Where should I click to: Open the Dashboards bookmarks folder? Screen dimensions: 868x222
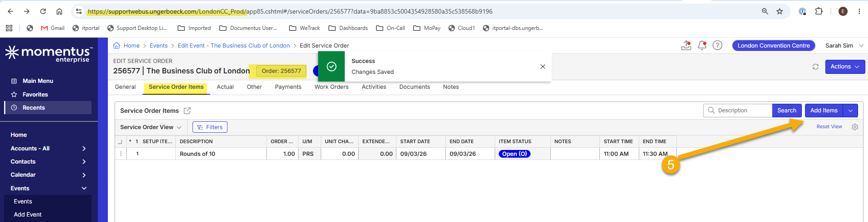point(348,28)
